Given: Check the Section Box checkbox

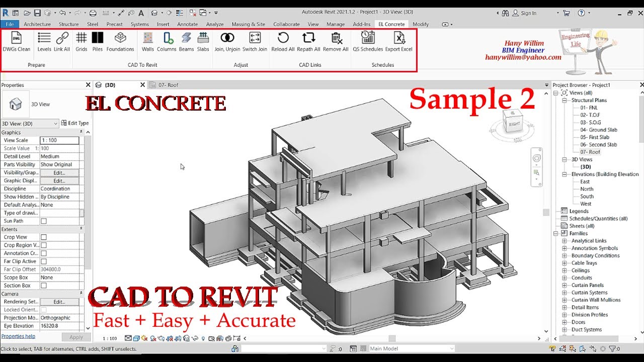Looking at the screenshot, I should click(44, 286).
